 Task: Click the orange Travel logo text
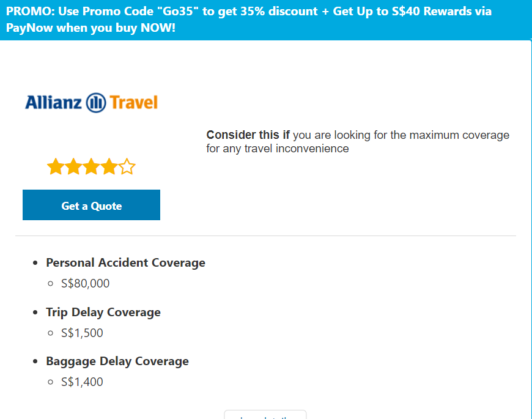coord(134,102)
